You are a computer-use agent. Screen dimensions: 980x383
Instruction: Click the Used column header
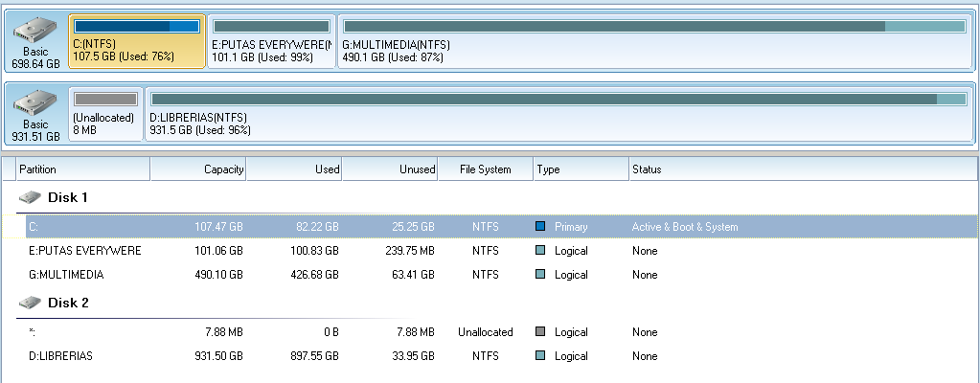coord(294,169)
